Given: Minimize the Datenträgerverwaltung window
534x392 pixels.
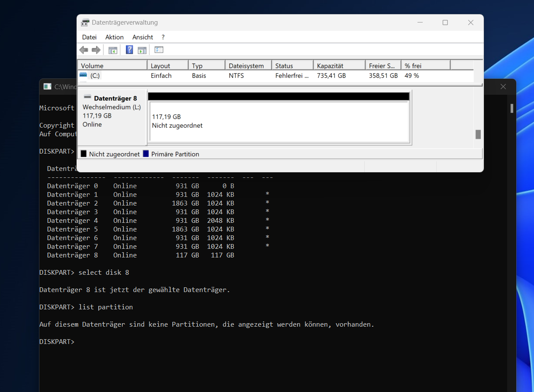Looking at the screenshot, I should click(420, 22).
